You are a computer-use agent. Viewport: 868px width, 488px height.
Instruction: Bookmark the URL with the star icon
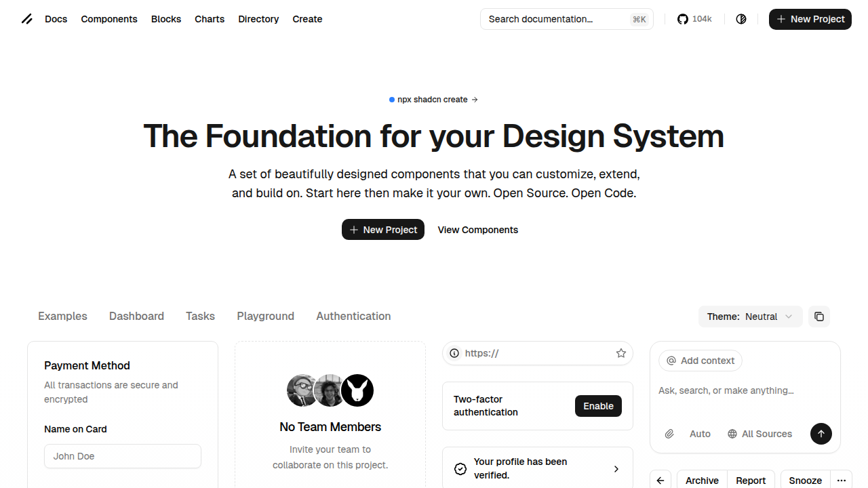click(x=620, y=353)
